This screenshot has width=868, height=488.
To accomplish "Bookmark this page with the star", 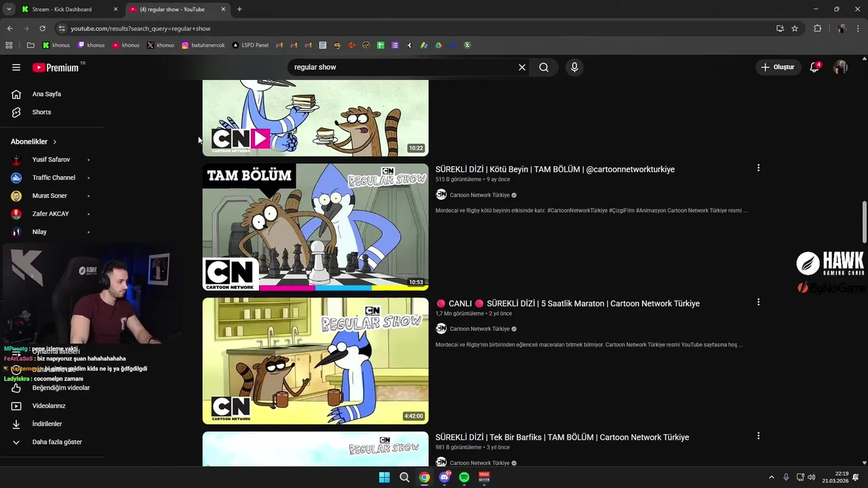I will [x=795, y=28].
